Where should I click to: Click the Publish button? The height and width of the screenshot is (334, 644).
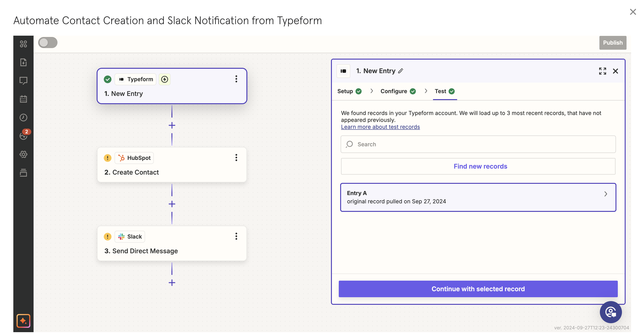[613, 43]
